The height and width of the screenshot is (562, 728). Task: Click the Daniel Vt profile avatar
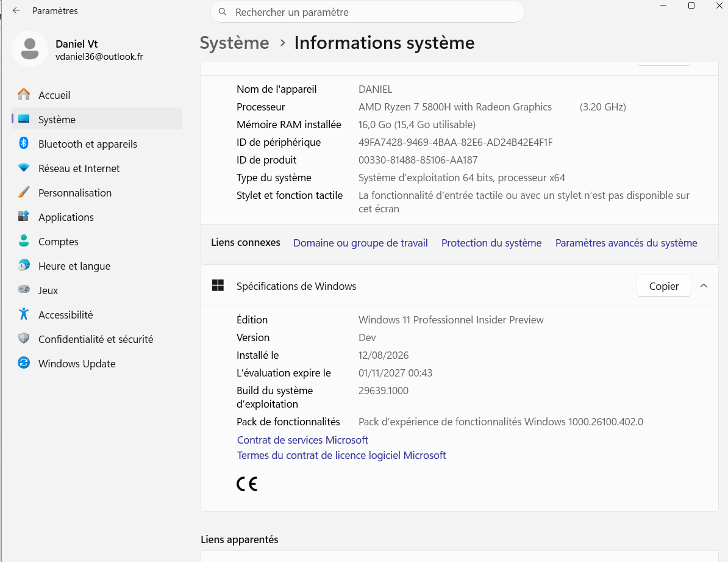point(30,49)
